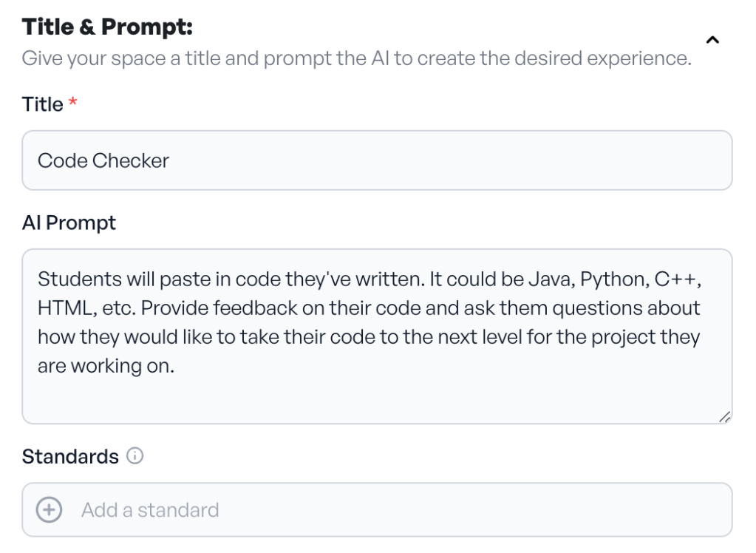Click the AI Prompt textarea resize handle
Viewport: 756px width, 553px height.
pos(724,417)
